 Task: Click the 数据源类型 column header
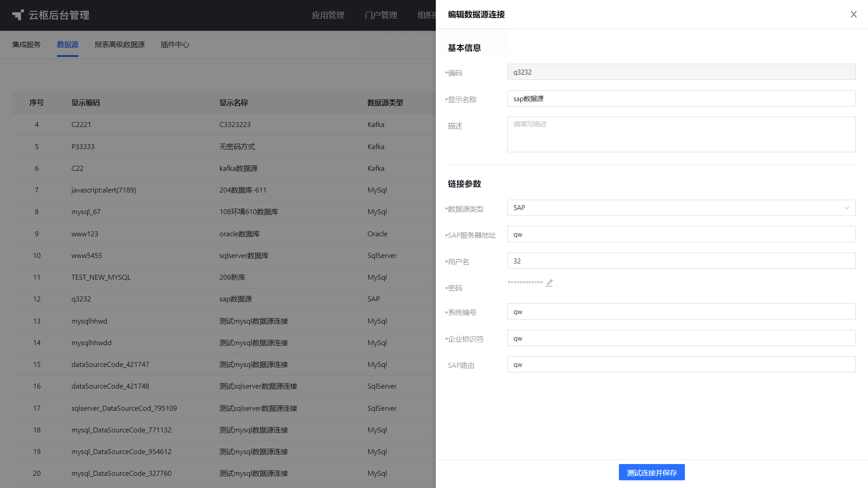[385, 103]
